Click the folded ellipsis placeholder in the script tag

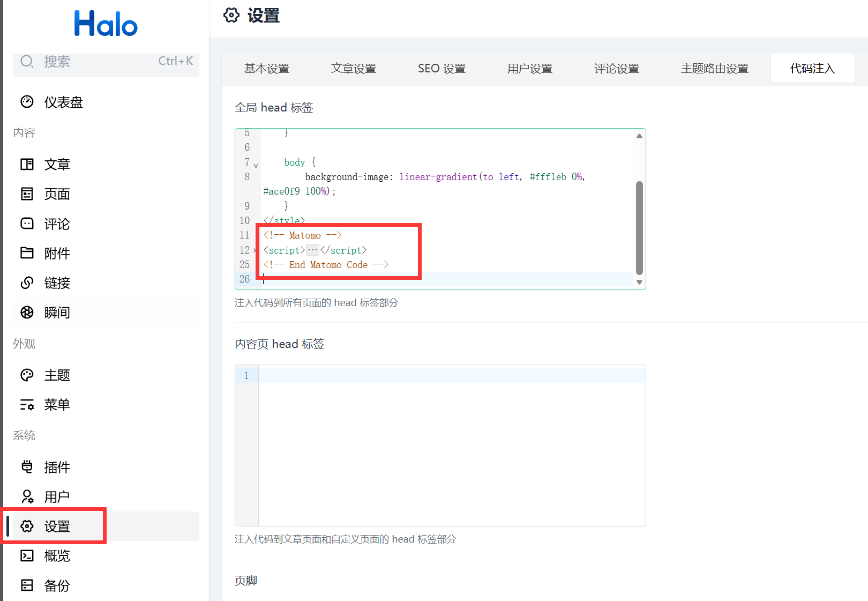[312, 250]
